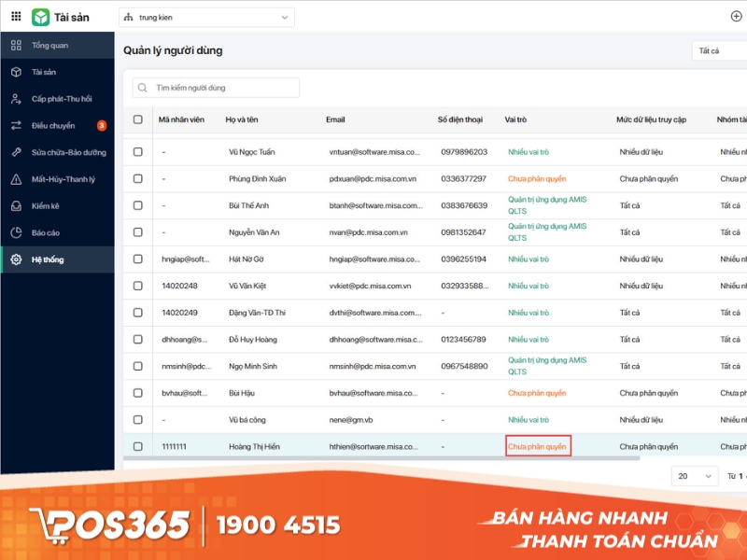Click the Cấp phát-Thu hồi sidebar icon
Image resolution: width=747 pixels, height=560 pixels.
(16, 99)
